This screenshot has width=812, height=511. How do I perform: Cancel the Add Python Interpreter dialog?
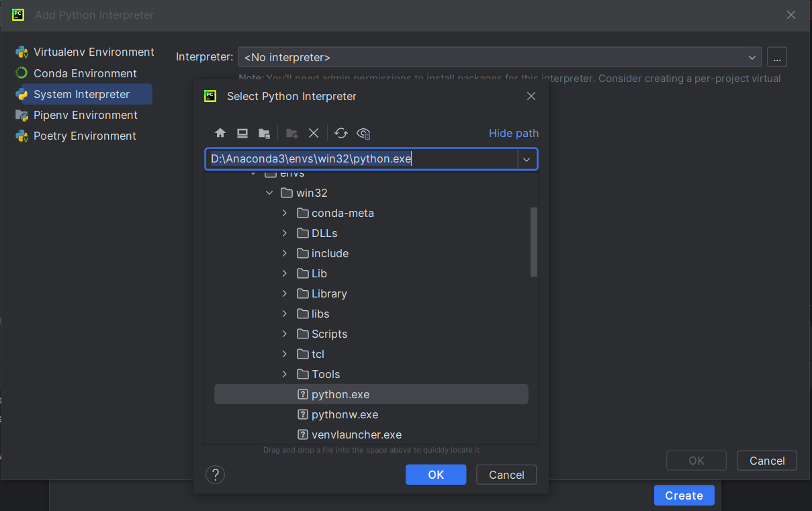767,461
